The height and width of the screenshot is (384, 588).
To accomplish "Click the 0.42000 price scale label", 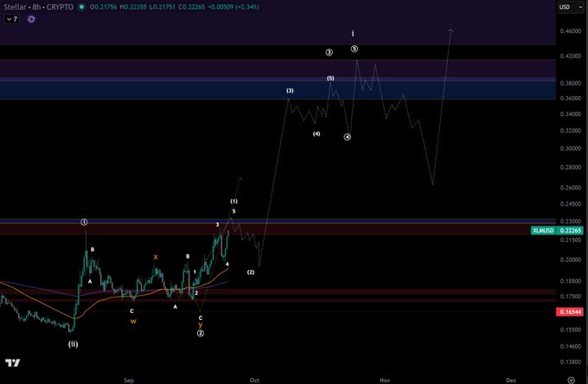I will [571, 56].
